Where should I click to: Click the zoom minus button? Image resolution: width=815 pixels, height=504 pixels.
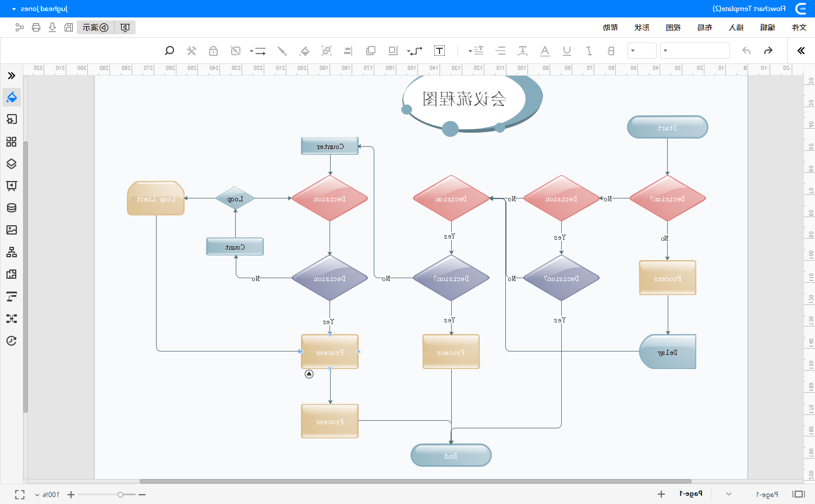coord(141,494)
